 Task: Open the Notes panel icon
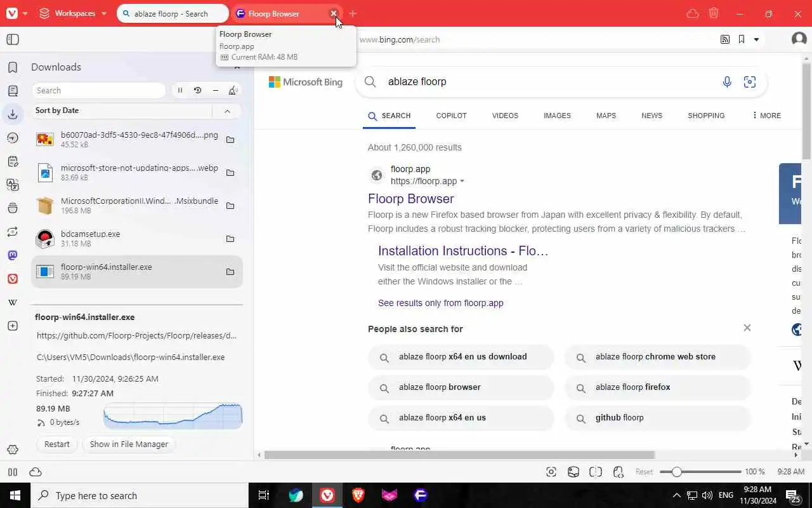click(x=13, y=161)
